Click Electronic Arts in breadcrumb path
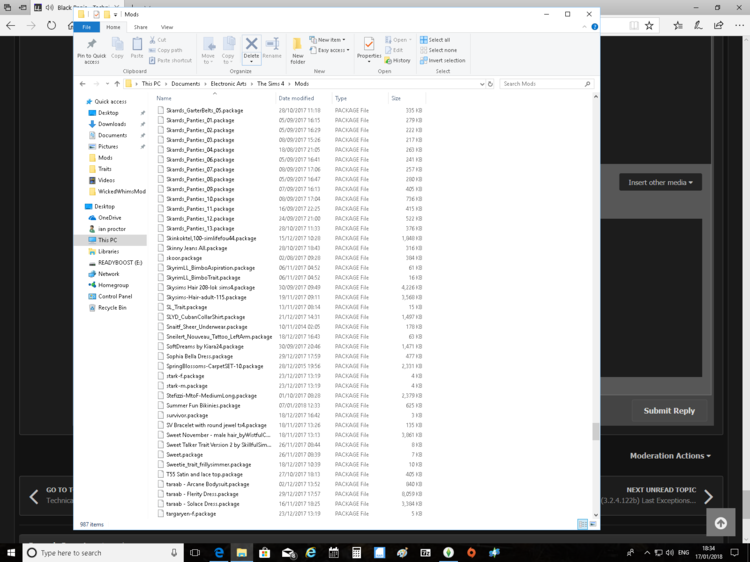The image size is (750, 562). pyautogui.click(x=229, y=84)
